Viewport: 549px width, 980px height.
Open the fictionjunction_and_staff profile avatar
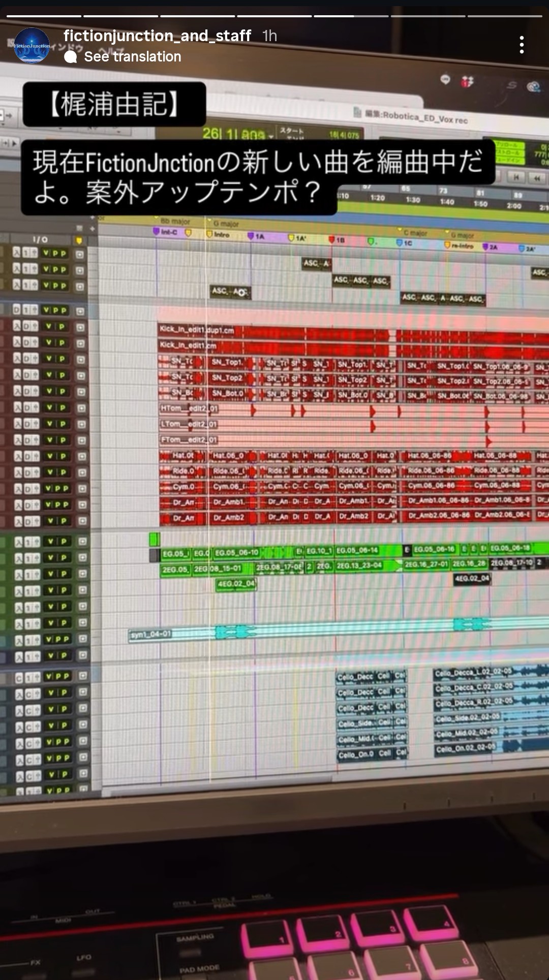[x=32, y=45]
